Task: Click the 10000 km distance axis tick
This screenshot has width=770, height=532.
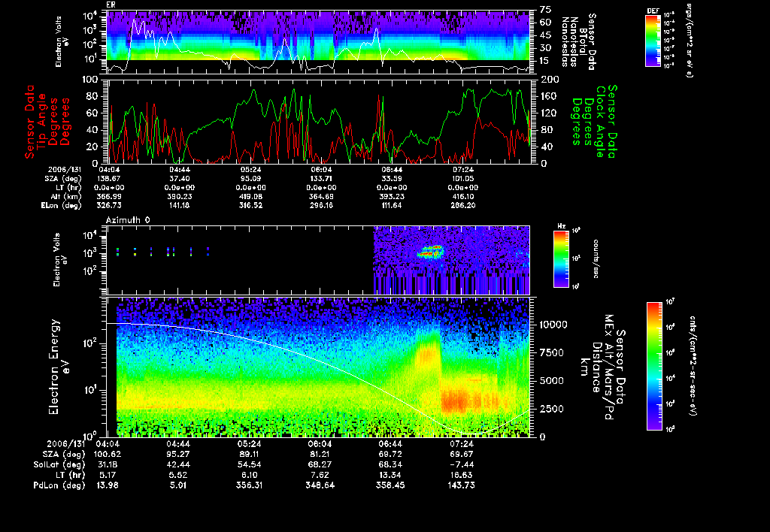Action: click(553, 325)
